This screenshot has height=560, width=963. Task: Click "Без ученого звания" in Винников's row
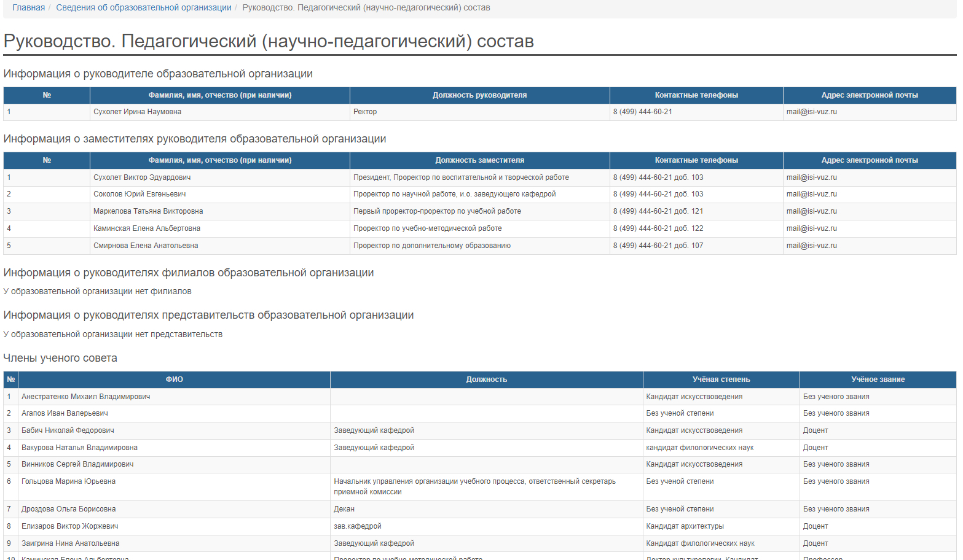(x=836, y=464)
